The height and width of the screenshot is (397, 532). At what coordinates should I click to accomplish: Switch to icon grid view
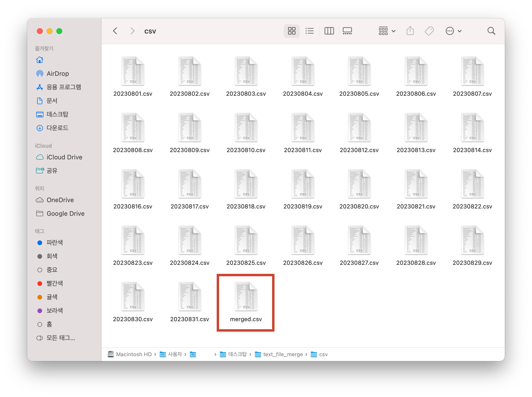[x=292, y=31]
